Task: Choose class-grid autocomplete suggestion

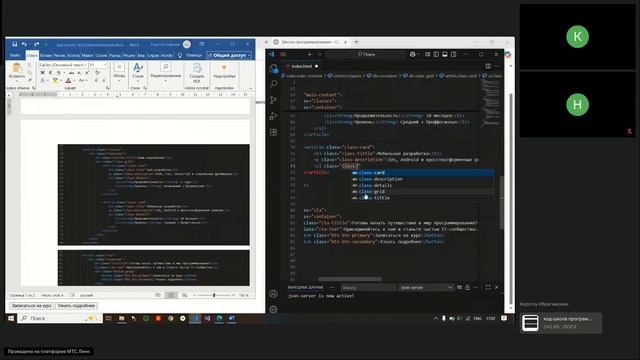Action: (423, 191)
